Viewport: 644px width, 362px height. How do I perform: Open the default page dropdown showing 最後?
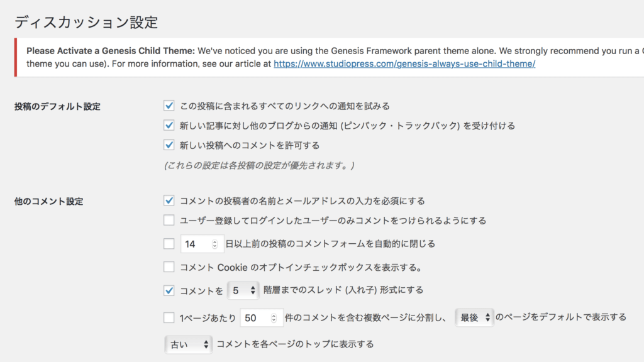pyautogui.click(x=475, y=318)
